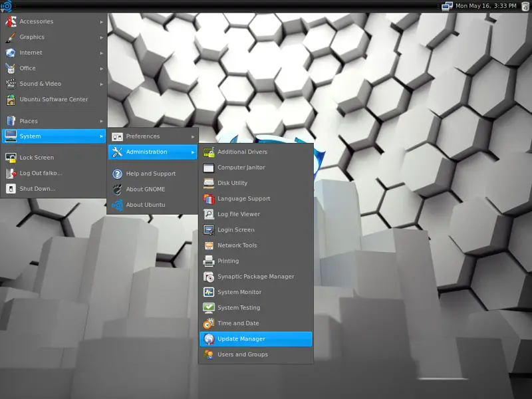532x399 pixels.
Task: Click the Synaptic Package Manager label
Action: (256, 277)
